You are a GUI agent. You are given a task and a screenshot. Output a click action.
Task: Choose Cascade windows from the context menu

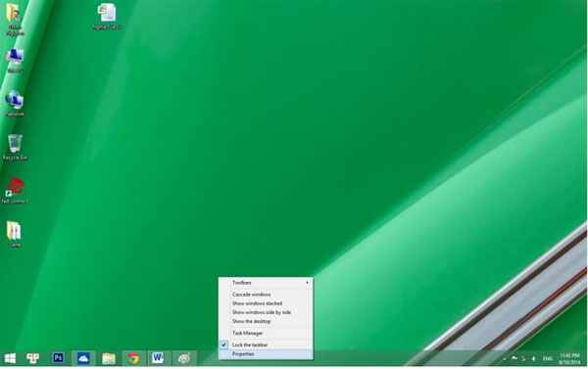coord(266,295)
